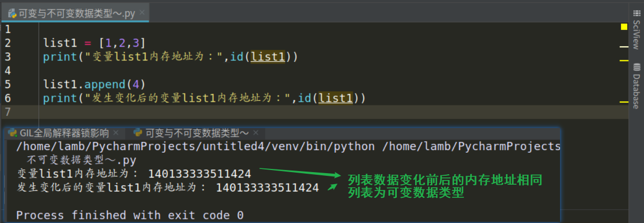Click Python icon on 可变与不可变 run tab
The width and height of the screenshot is (644, 223).
click(x=138, y=132)
